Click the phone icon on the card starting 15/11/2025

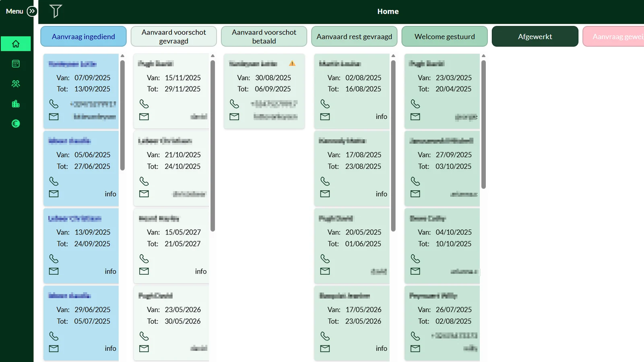(144, 104)
